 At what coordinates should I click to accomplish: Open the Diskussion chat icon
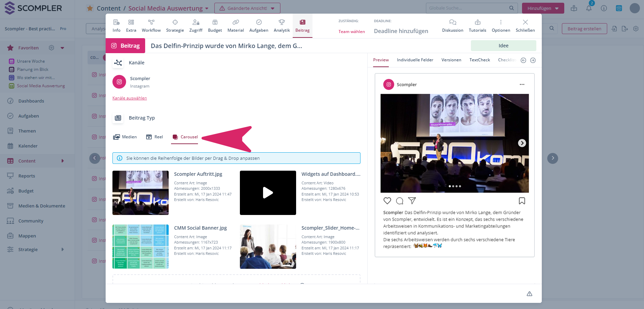(x=453, y=22)
